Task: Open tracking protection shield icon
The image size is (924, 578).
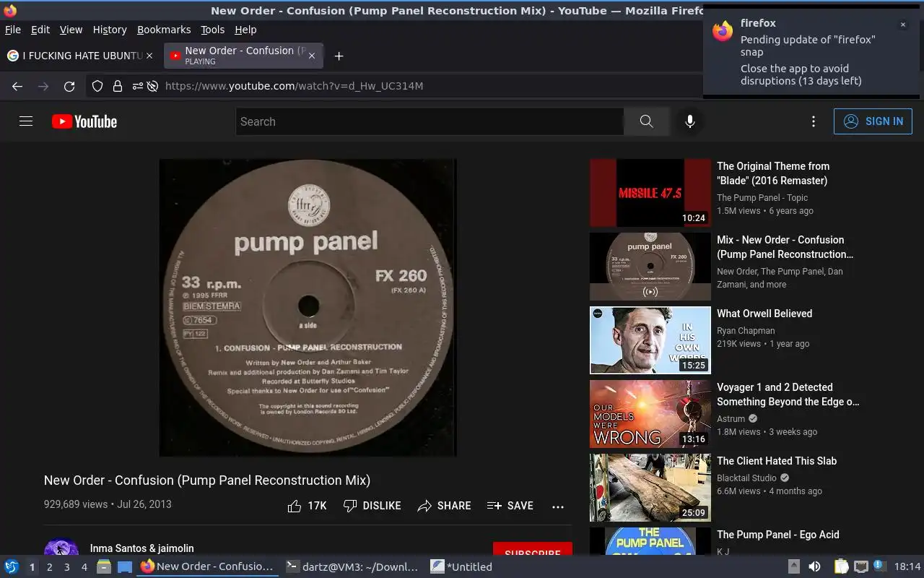Action: pos(97,86)
